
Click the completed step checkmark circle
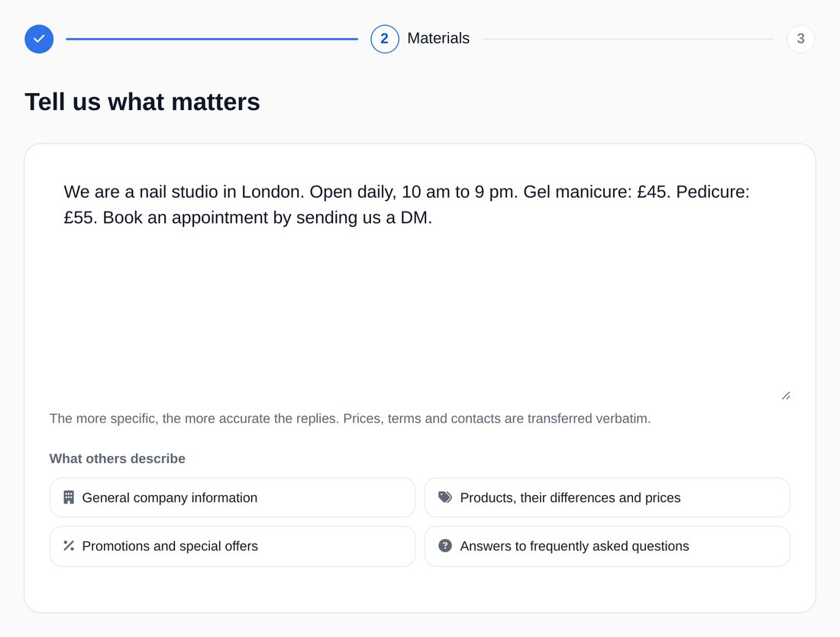click(39, 39)
